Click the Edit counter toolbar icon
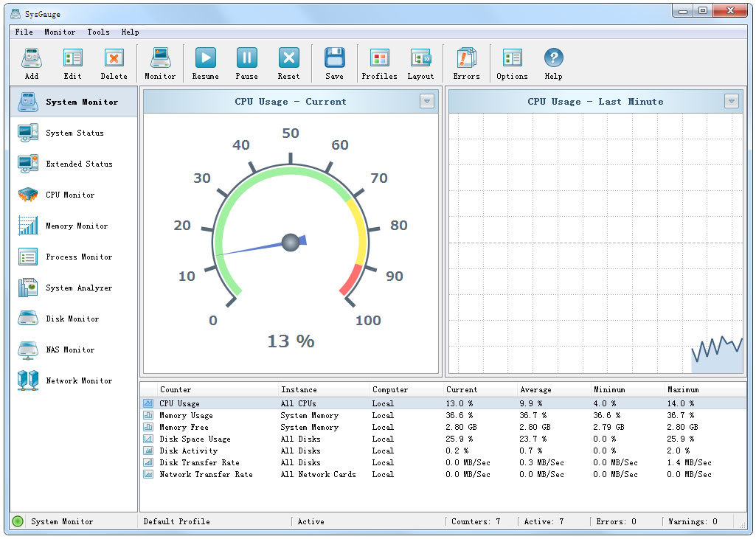Viewport: 756px width, 539px height. pyautogui.click(x=72, y=59)
